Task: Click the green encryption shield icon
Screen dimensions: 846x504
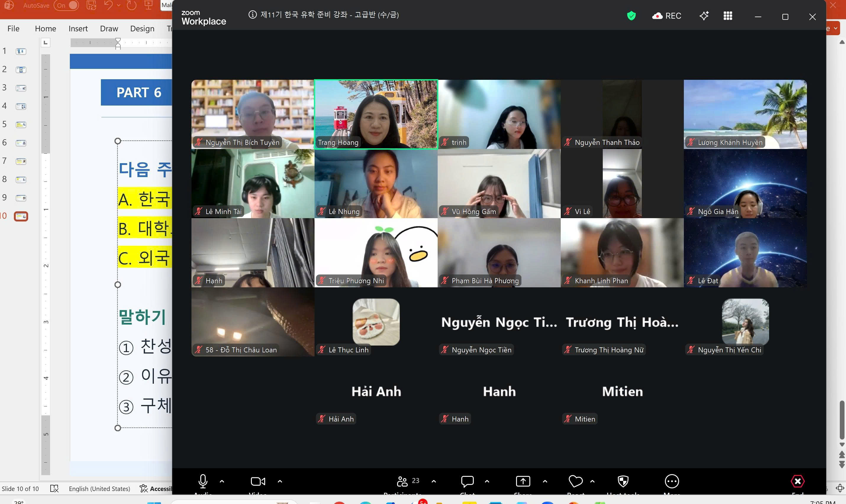Action: click(631, 16)
